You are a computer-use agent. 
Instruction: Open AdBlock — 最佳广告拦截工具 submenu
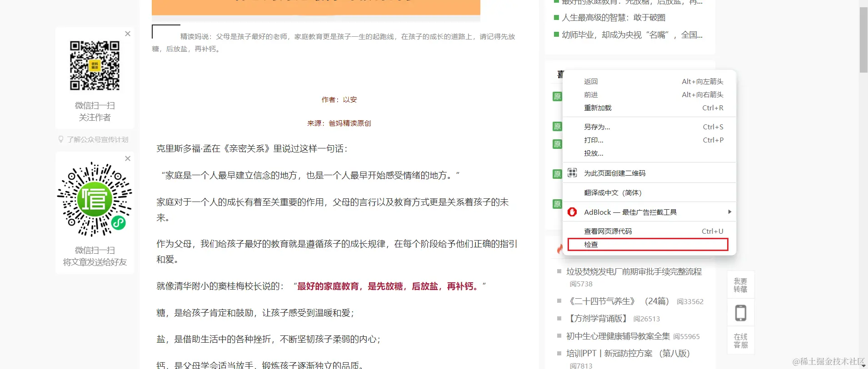click(649, 212)
